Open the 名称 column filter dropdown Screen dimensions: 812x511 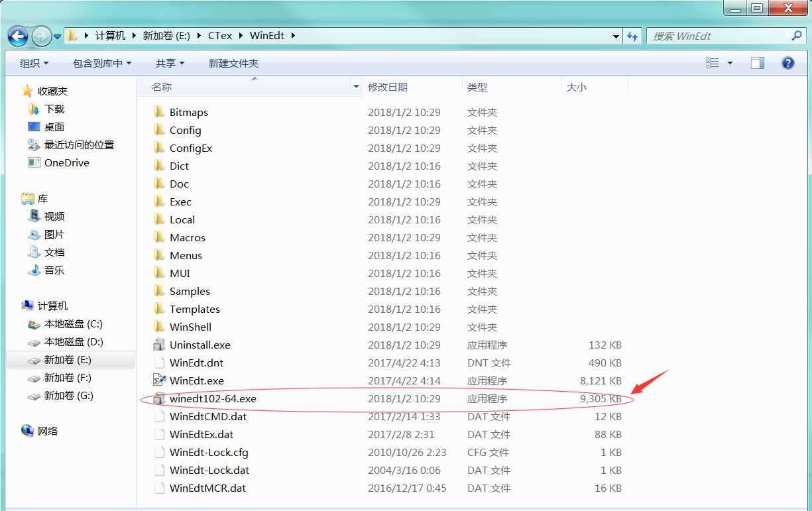[357, 87]
